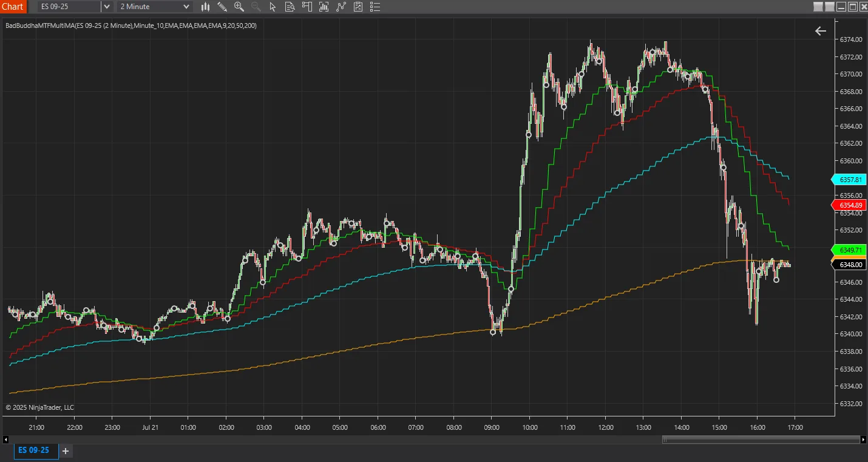The image size is (868, 462).
Task: Click the horizontal scrollbar thumb
Action: [761, 440]
